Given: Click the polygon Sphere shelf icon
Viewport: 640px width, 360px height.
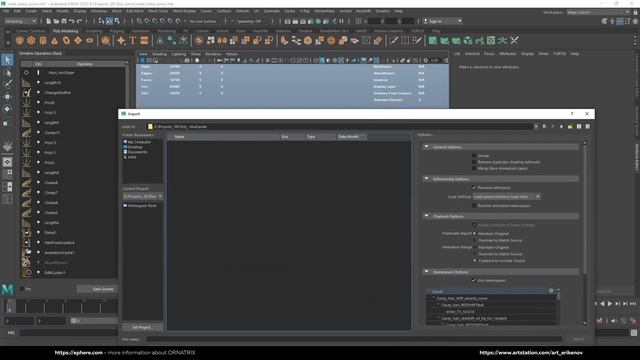Looking at the screenshot, I should pos(20,40).
